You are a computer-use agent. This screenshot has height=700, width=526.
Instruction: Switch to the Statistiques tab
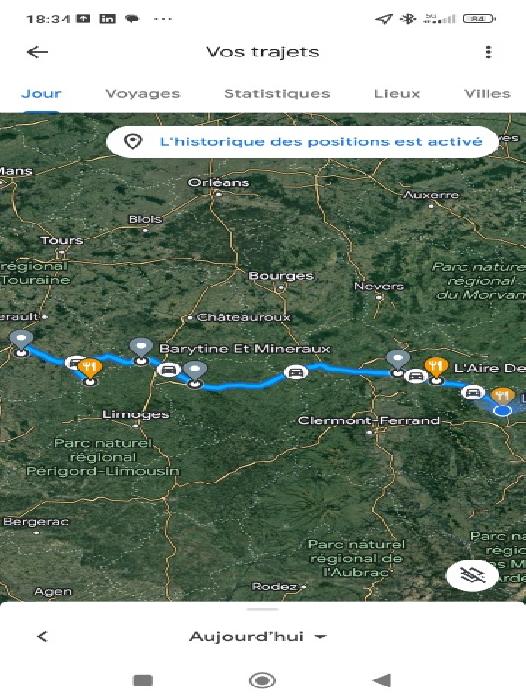[277, 94]
